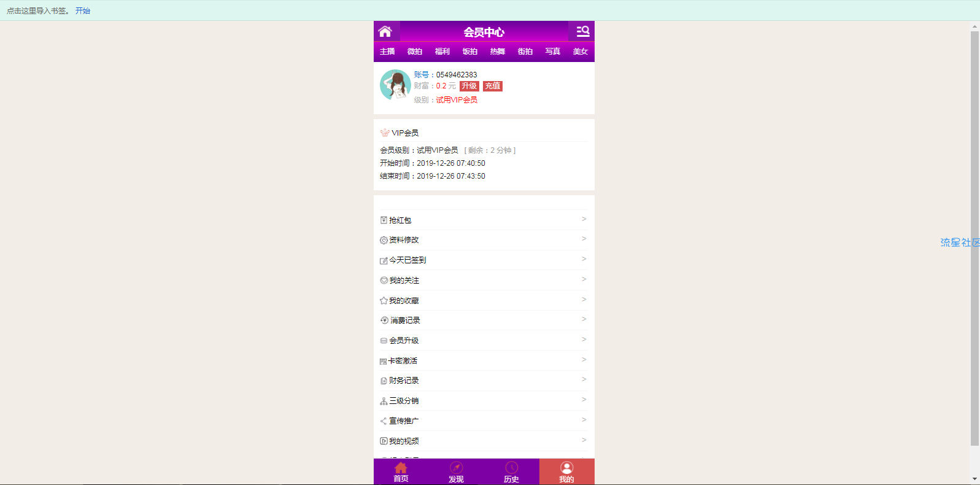This screenshot has width=980, height=485.
Task: Select the 我的 profile icon in the bottom bar
Action: click(566, 468)
